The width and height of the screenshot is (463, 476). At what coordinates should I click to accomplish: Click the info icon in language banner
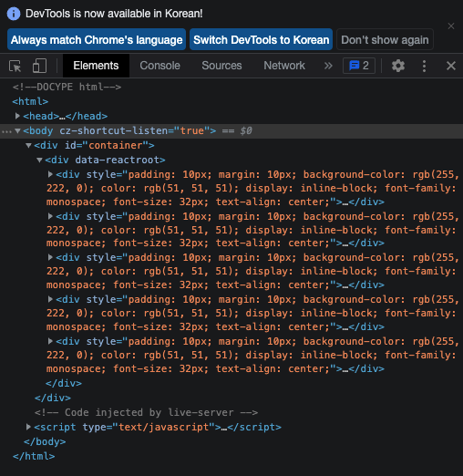pos(14,14)
